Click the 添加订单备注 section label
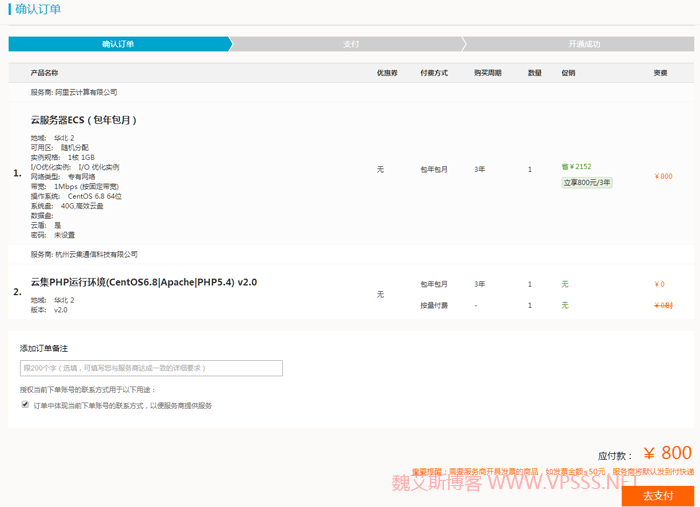Image resolution: width=700 pixels, height=507 pixels. click(x=44, y=348)
